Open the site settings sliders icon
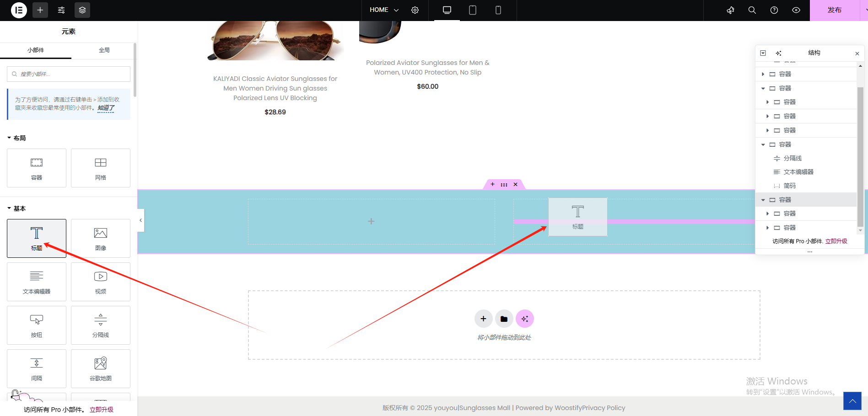Screen dimensions: 868x416 [61, 10]
